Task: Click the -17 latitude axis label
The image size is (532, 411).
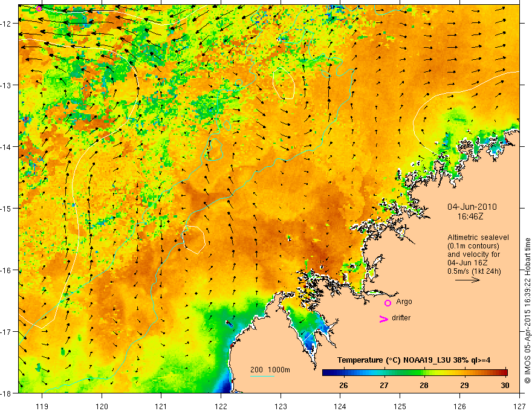Action: coord(7,332)
